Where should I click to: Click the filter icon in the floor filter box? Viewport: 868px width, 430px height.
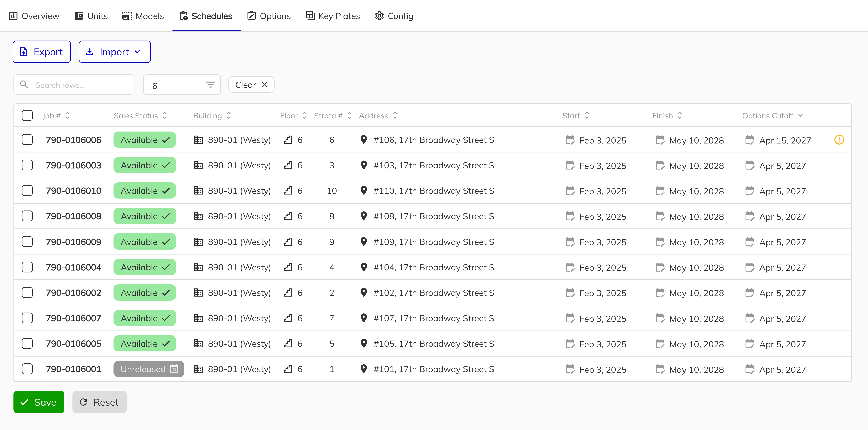210,85
